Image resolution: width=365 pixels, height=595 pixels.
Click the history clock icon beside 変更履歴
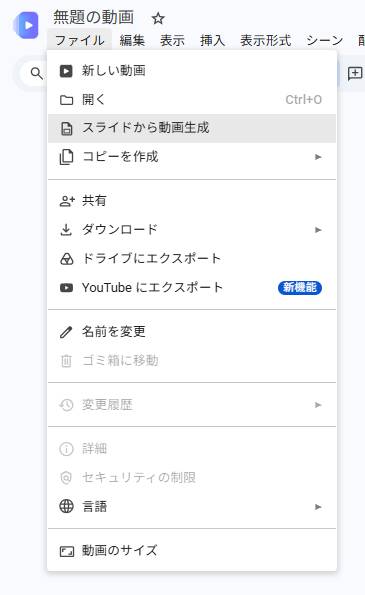[66, 405]
